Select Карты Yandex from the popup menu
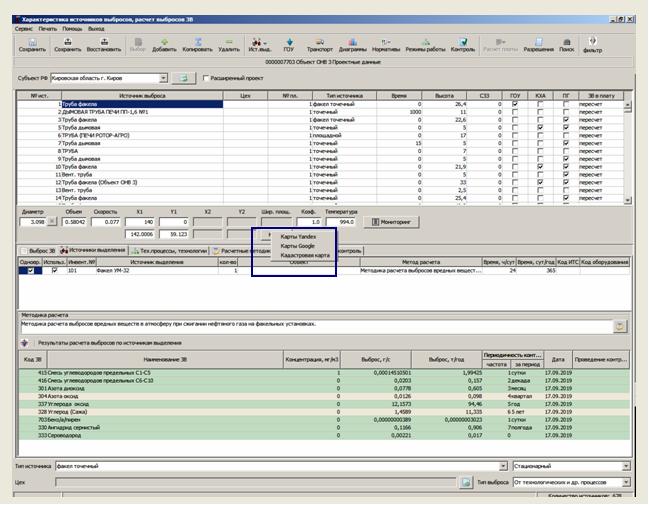Screen dimensions: 649x505 (297, 236)
